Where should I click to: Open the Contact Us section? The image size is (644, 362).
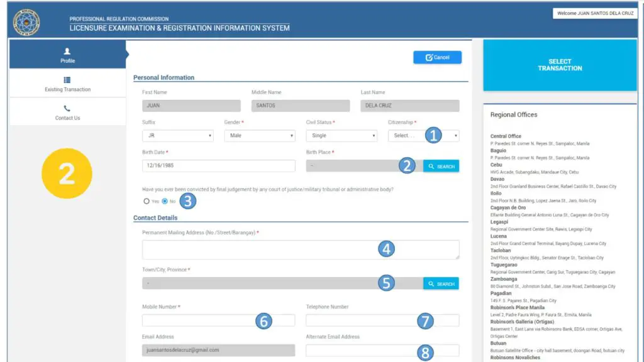pos(67,114)
